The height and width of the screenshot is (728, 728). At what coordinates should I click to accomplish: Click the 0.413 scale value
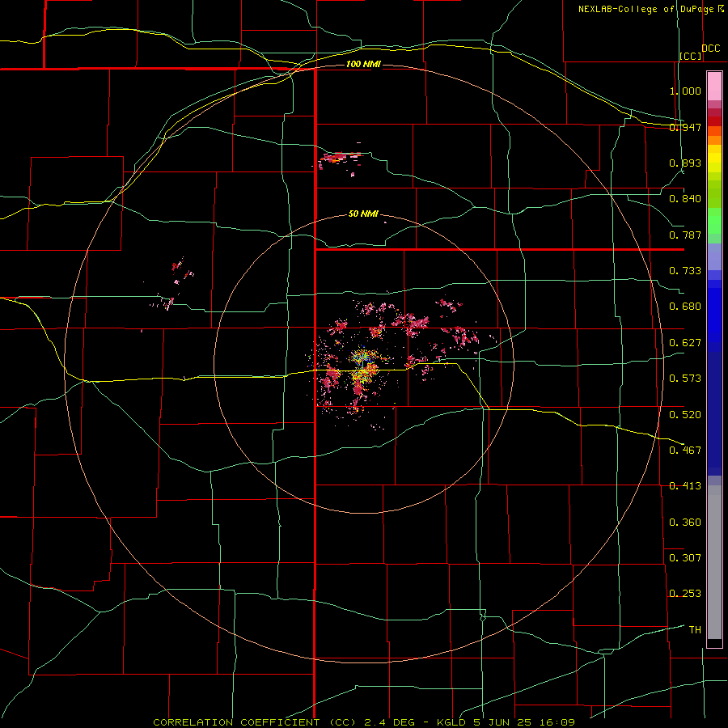click(x=685, y=486)
